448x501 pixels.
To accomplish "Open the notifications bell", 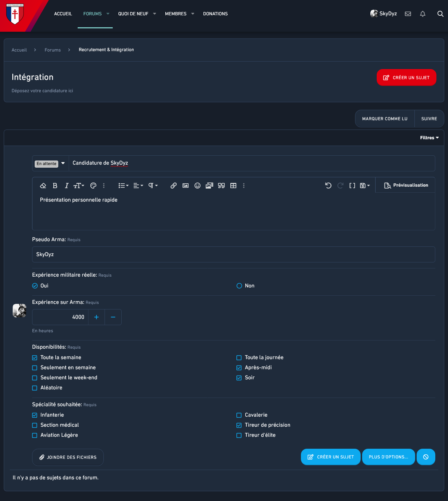I will 423,14.
